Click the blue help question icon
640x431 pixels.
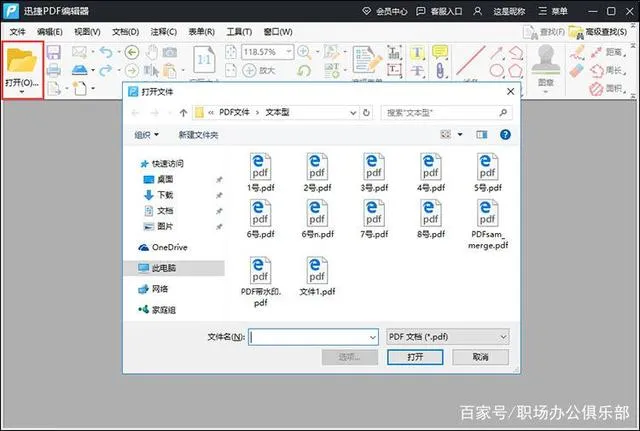click(505, 134)
